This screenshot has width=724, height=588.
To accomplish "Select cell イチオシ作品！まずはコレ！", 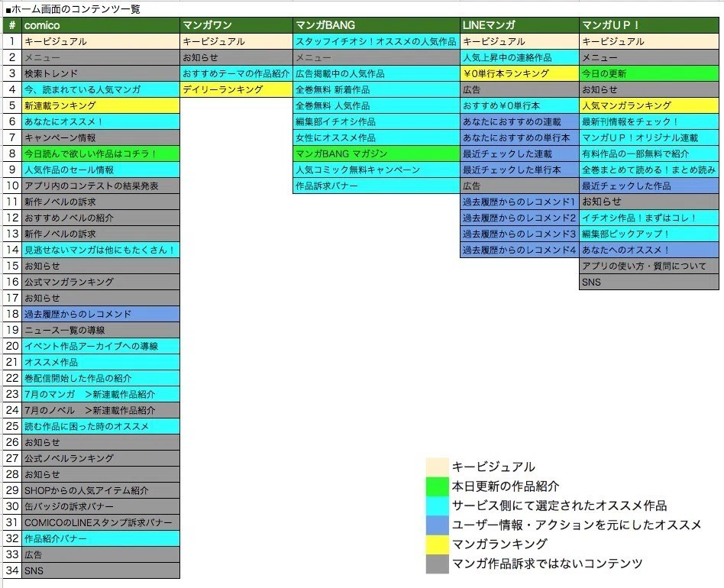I will pos(648,218).
